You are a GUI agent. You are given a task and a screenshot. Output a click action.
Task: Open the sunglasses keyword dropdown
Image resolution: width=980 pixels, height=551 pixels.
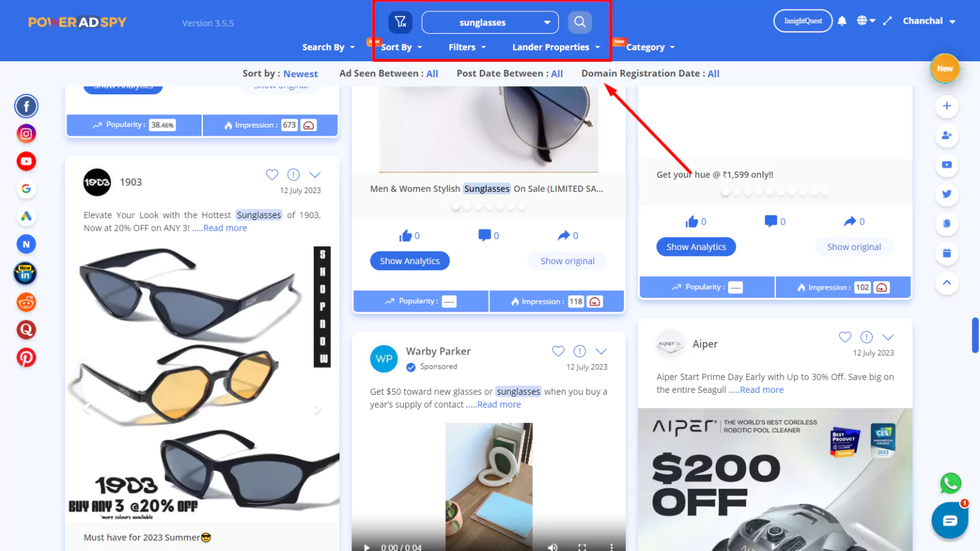click(490, 22)
